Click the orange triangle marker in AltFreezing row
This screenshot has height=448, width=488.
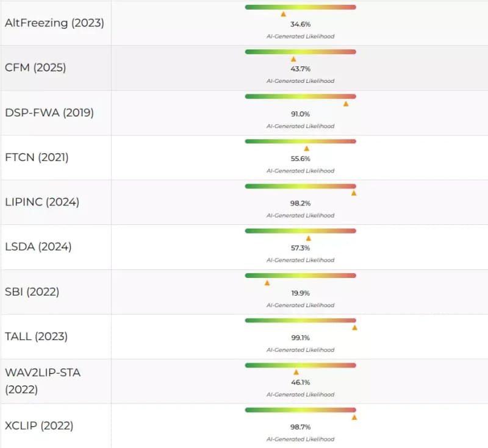tap(283, 14)
